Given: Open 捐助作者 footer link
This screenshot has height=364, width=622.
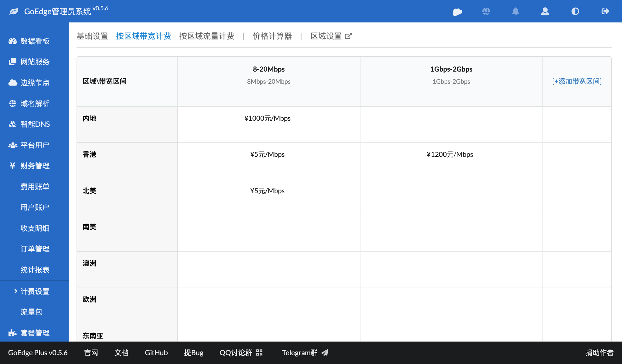Looking at the screenshot, I should (x=600, y=352).
